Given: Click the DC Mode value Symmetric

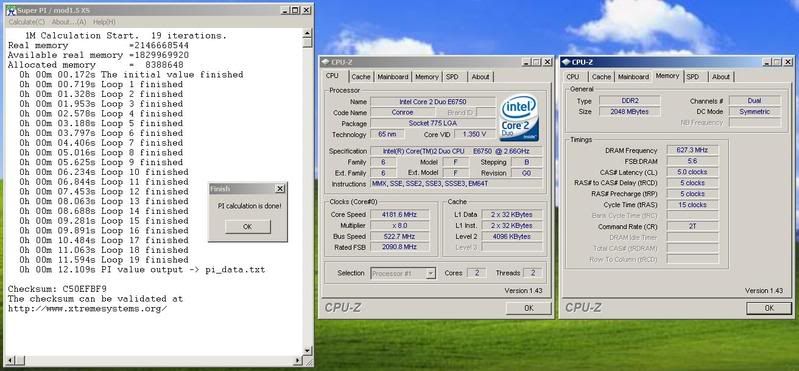Looking at the screenshot, I should [754, 112].
